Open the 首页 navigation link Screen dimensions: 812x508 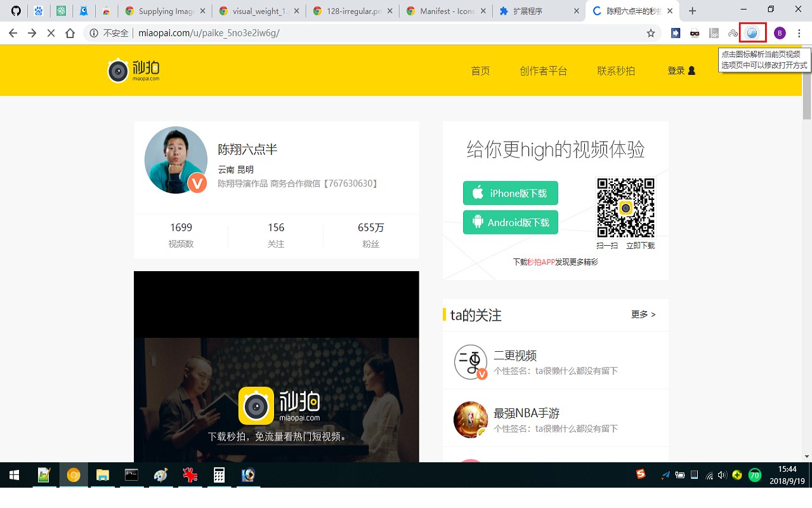click(480, 70)
